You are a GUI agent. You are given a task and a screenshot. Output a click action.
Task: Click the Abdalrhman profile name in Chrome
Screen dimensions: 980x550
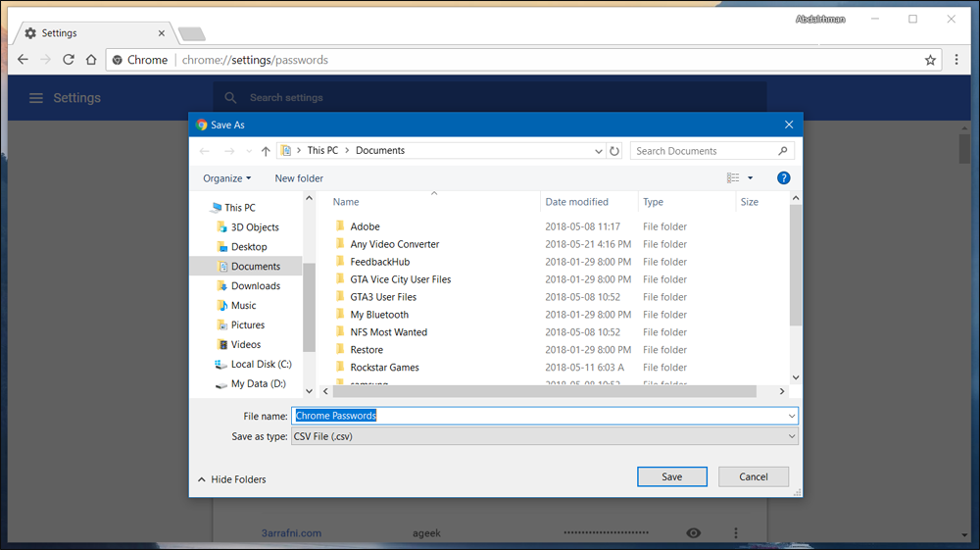point(820,20)
